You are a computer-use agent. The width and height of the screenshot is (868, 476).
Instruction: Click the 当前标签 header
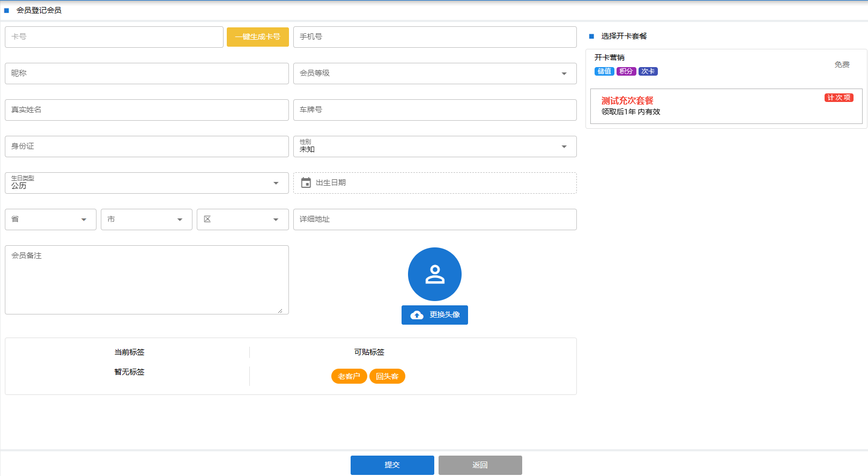coord(129,353)
